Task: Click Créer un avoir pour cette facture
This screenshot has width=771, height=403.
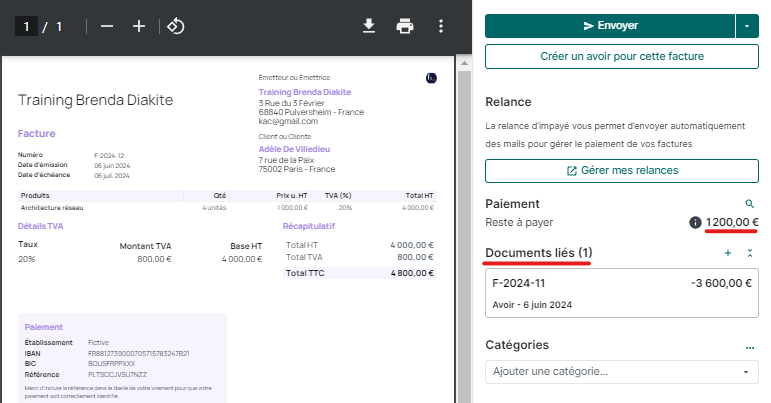Action: (621, 58)
